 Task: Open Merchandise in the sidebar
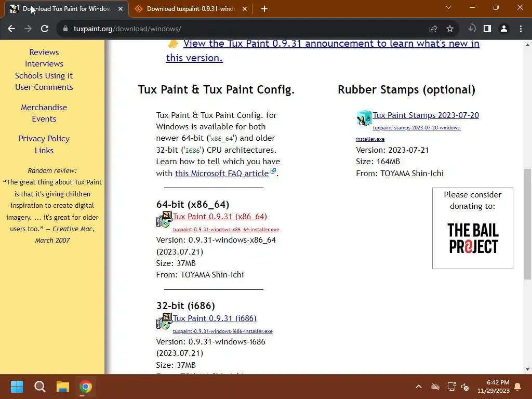point(44,107)
